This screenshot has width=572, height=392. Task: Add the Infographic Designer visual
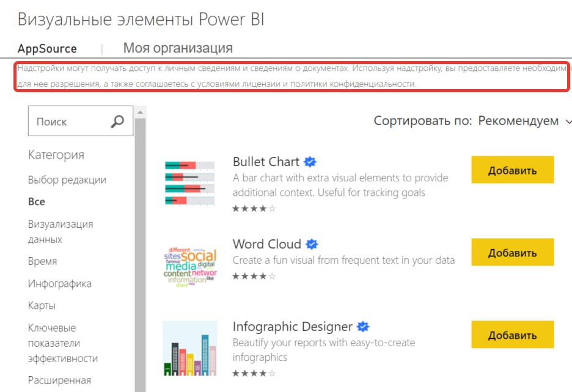coord(513,335)
